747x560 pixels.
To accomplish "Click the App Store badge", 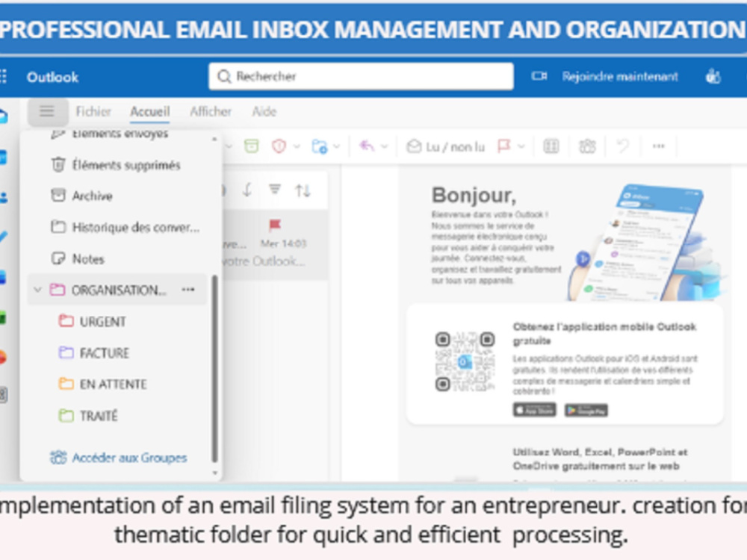I will click(x=535, y=410).
